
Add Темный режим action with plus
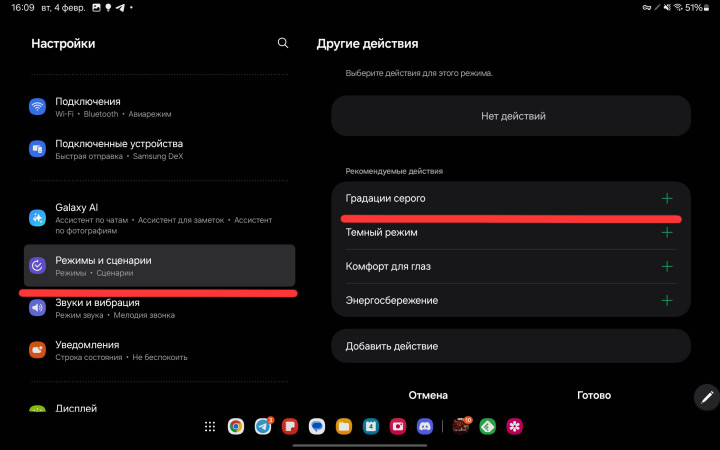[x=667, y=232]
